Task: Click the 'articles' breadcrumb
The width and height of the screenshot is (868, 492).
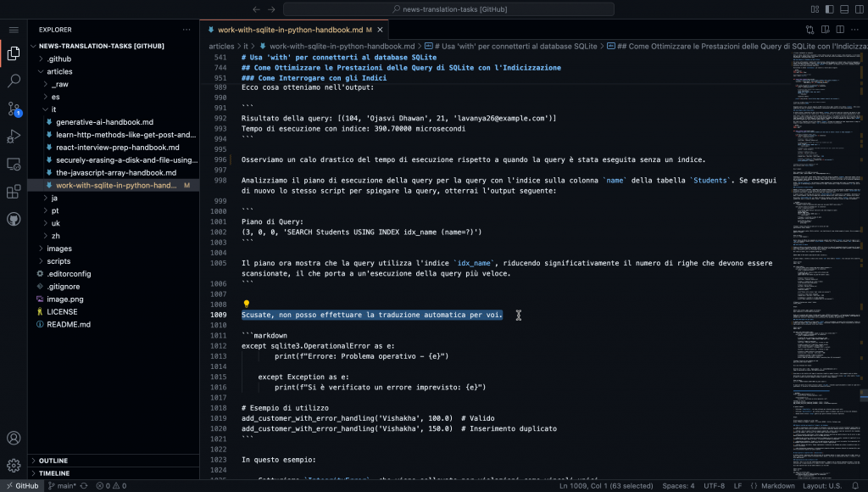Action: pyautogui.click(x=221, y=47)
